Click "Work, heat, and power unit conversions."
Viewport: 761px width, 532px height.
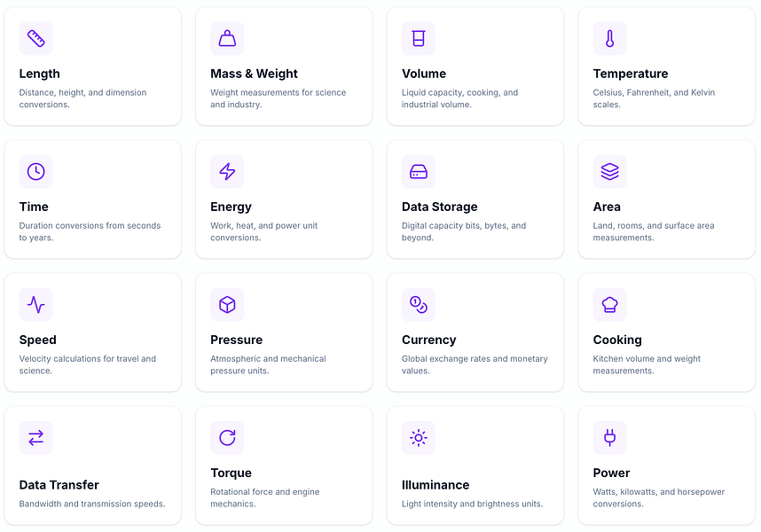[264, 231]
